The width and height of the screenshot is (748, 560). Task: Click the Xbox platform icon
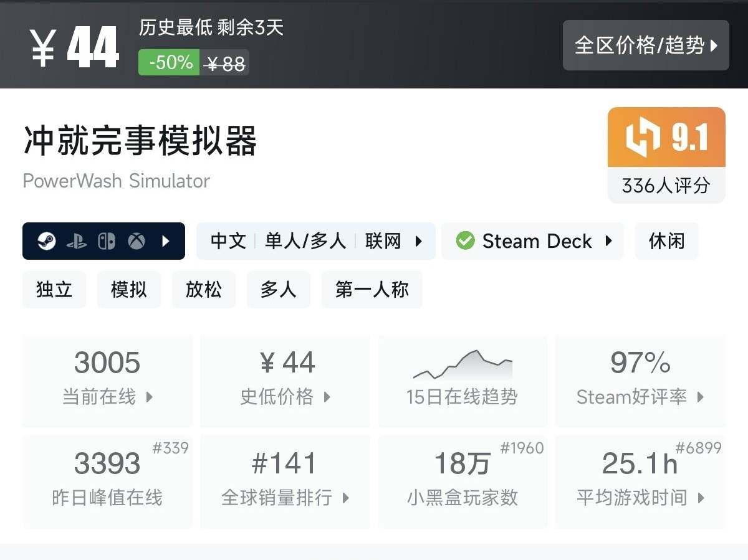(x=137, y=241)
